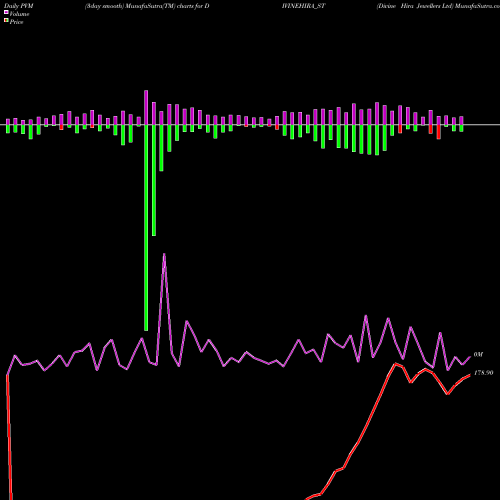
Task: Click the purple Volume legend swatch
Action: (6, 12)
